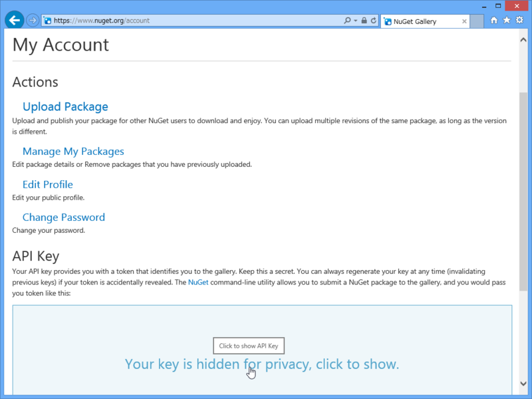Click the search magnifier icon in the address bar

click(x=348, y=21)
